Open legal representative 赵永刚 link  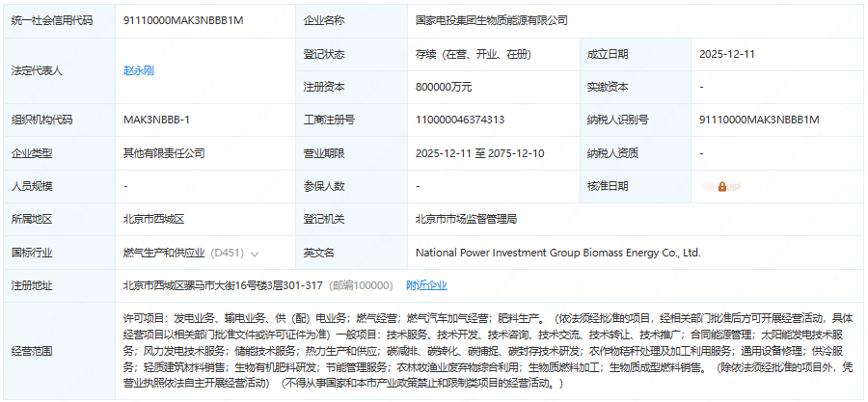click(x=139, y=70)
